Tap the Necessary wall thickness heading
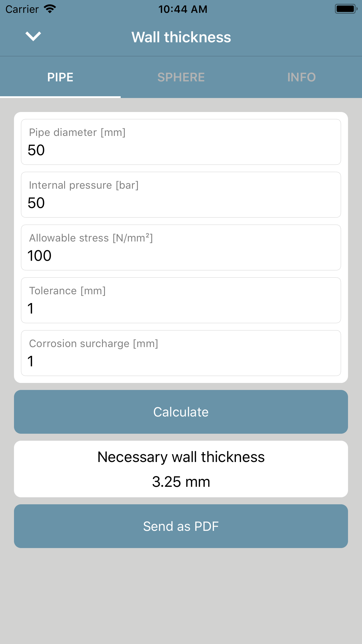The image size is (362, 644). tap(181, 457)
